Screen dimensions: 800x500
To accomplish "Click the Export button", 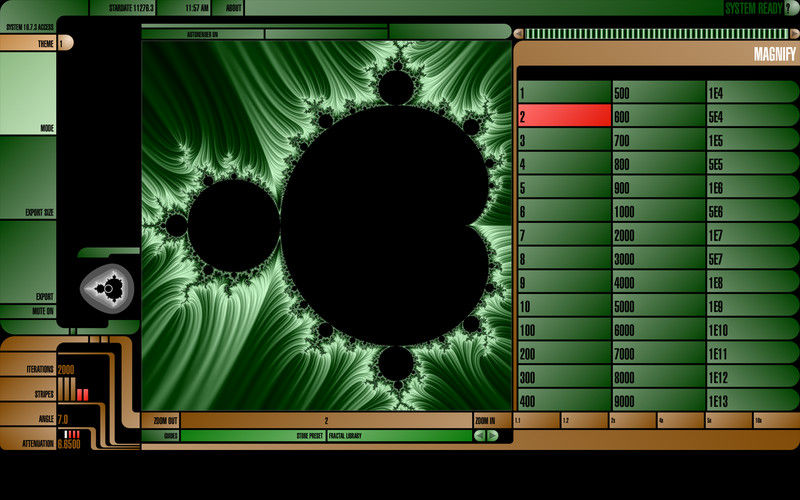I will 28,262.
